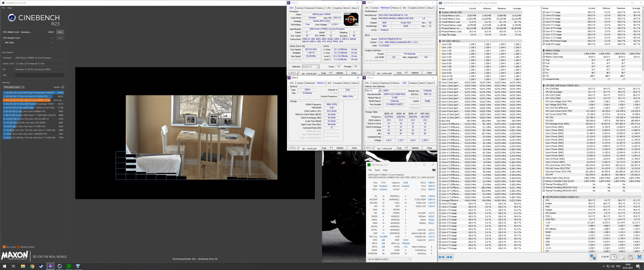Switch to ZenTimings green taskbar icon
644x270 pixels.
click(69, 266)
